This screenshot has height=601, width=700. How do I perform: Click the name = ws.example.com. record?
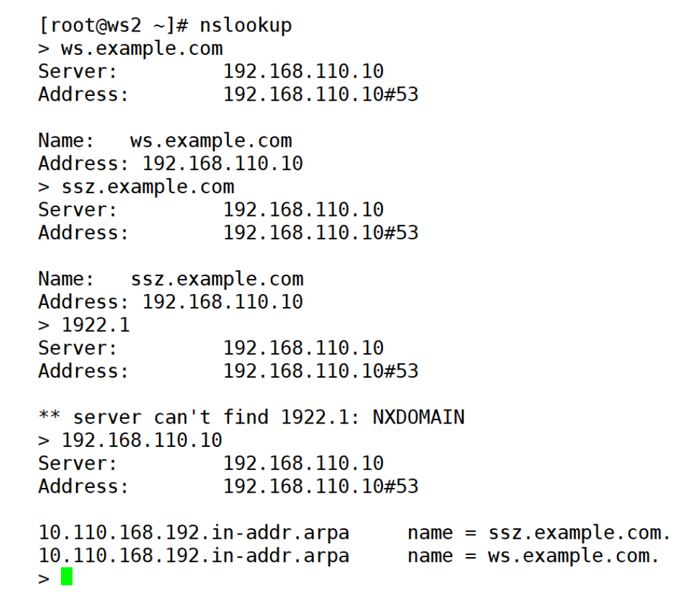pyautogui.click(x=533, y=556)
